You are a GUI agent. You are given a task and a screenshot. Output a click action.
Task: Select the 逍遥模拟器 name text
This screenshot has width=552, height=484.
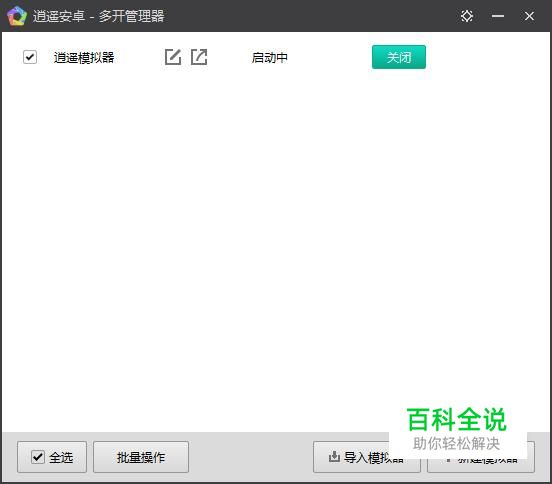84,57
